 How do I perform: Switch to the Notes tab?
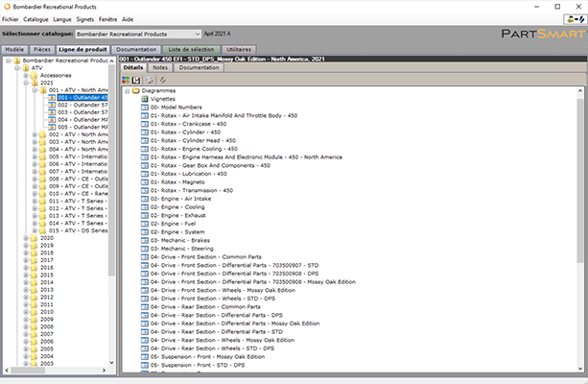161,68
